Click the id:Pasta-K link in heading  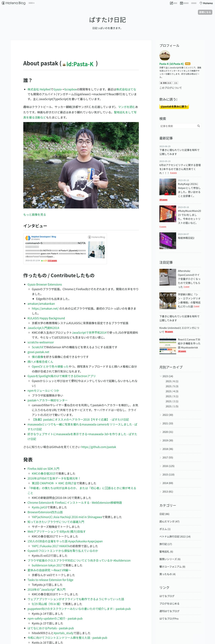tap(80, 64)
